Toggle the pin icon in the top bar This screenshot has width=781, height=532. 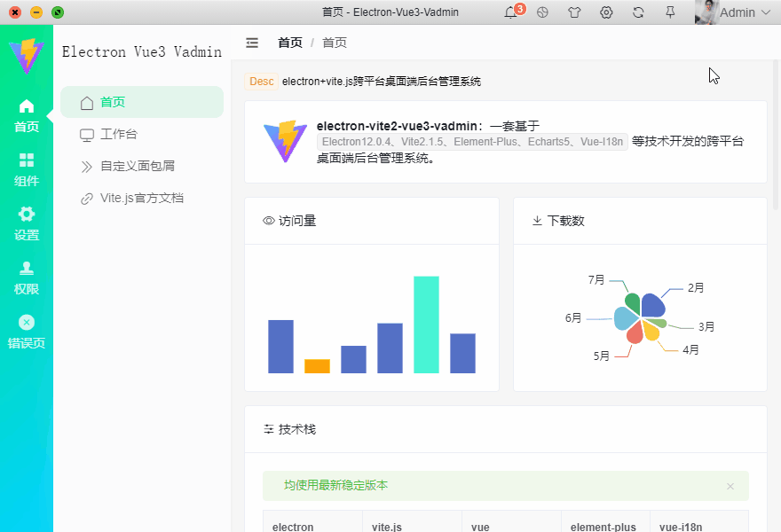[669, 12]
